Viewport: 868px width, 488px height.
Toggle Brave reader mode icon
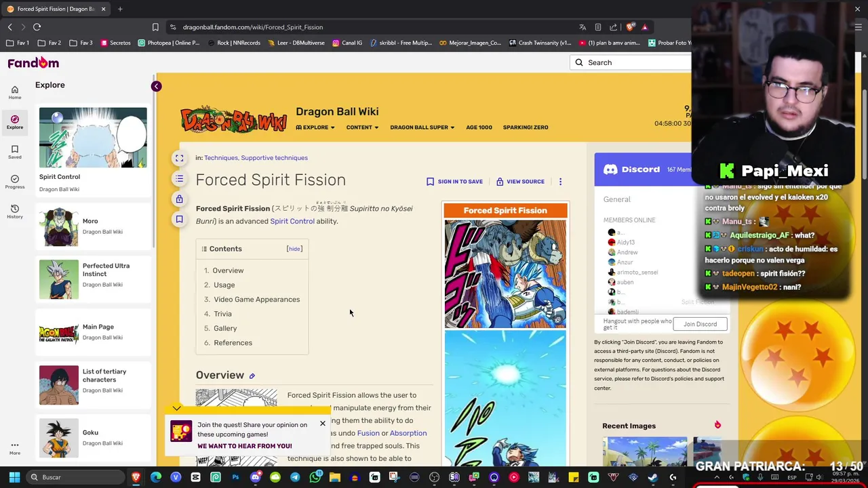(597, 27)
